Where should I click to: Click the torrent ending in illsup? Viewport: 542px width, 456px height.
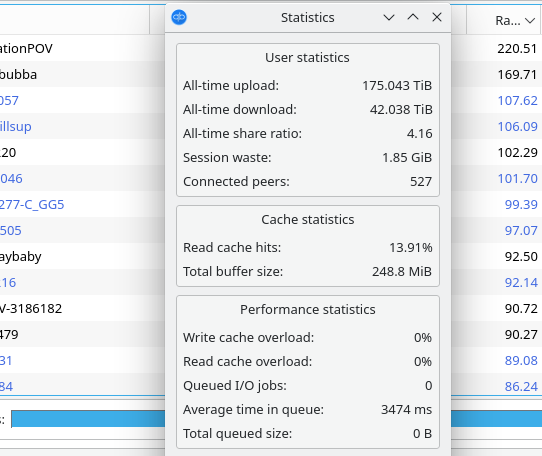[16, 127]
